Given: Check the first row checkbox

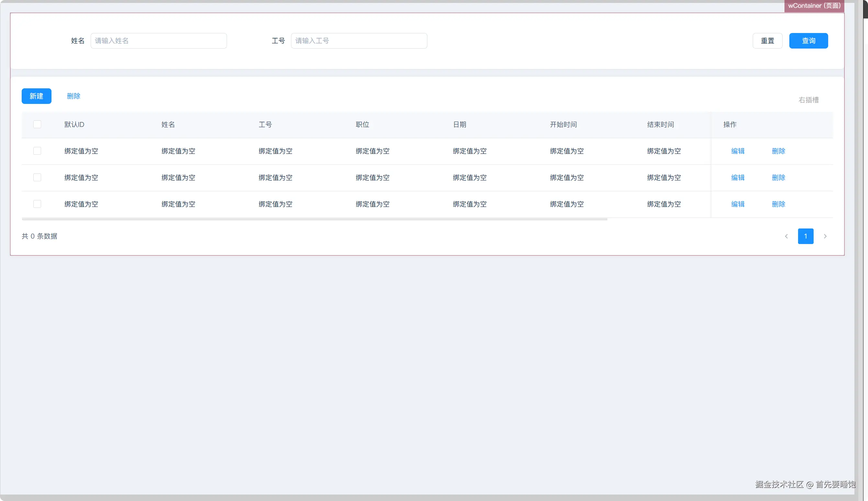Looking at the screenshot, I should coord(37,151).
